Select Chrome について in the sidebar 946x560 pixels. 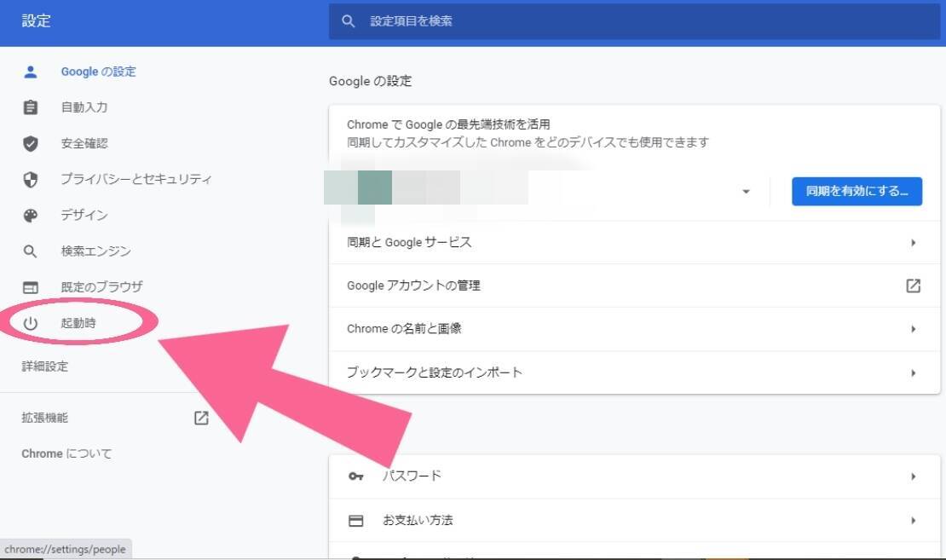[66, 453]
